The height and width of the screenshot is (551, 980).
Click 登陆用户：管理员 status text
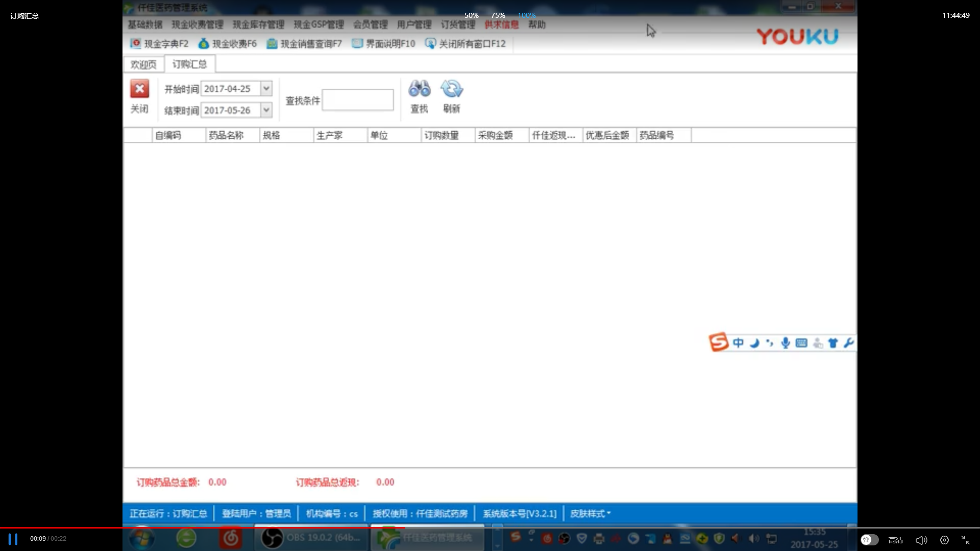(x=256, y=514)
